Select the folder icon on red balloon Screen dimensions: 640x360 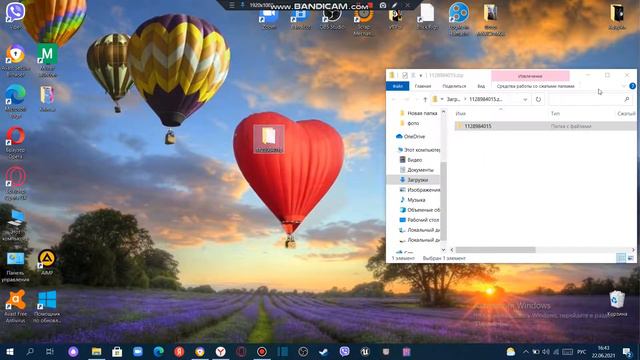[269, 139]
